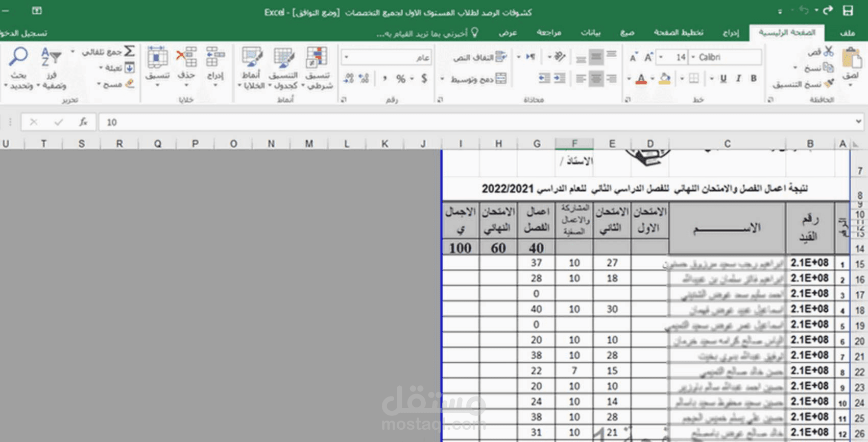
Task: Click the Decrease Font Size icon
Action: point(633,57)
